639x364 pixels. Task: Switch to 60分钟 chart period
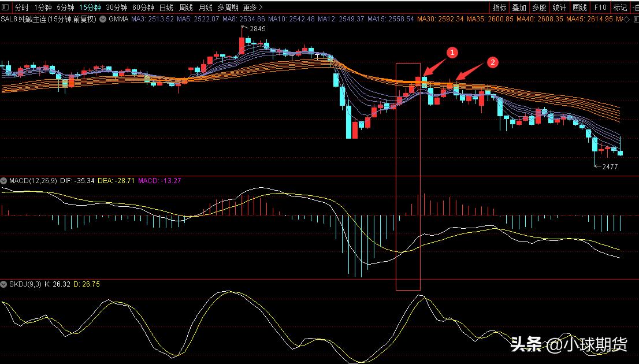143,8
